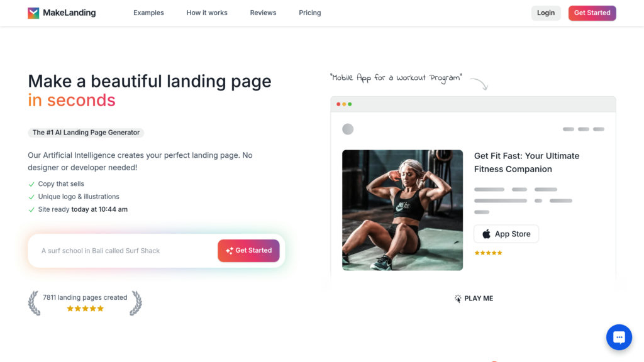644x362 pixels.
Task: Click the left laurel wreath icon
Action: 35,304
